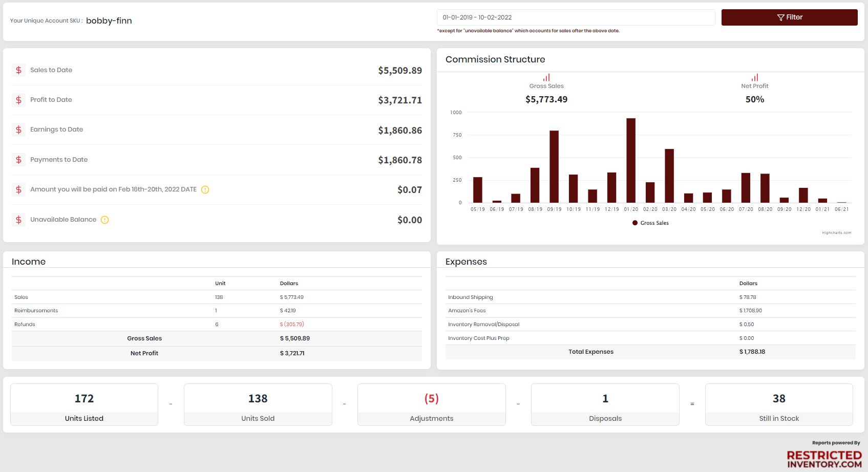The height and width of the screenshot is (472, 868).
Task: Click Total Expenses amount $ 1,788.18
Action: [752, 352]
